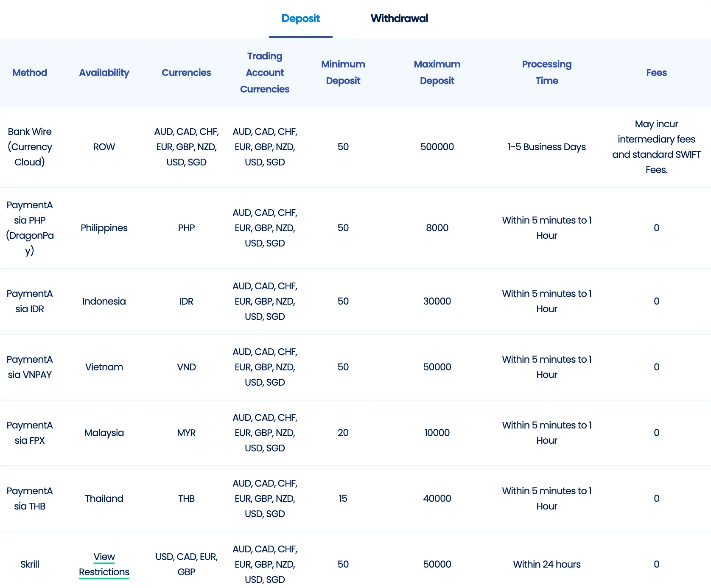Click the Minimum Deposit column header
The image size is (711, 588).
[343, 73]
